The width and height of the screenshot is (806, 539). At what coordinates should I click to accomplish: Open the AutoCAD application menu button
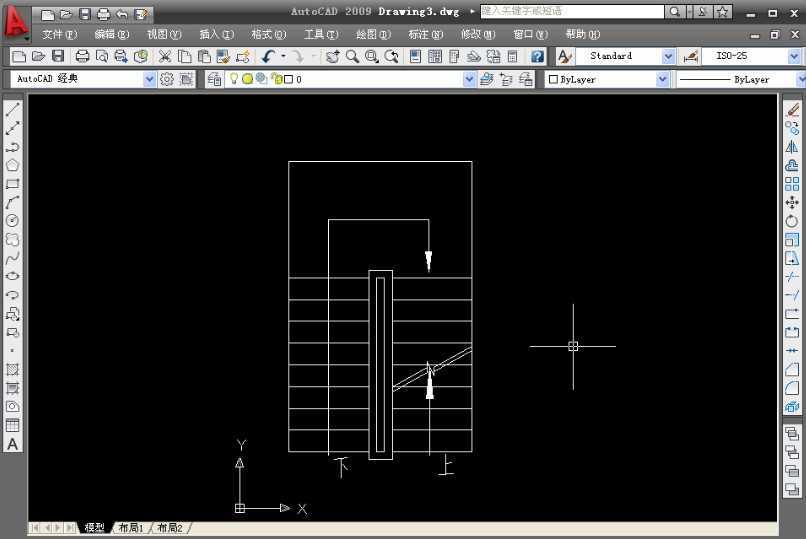[15, 22]
